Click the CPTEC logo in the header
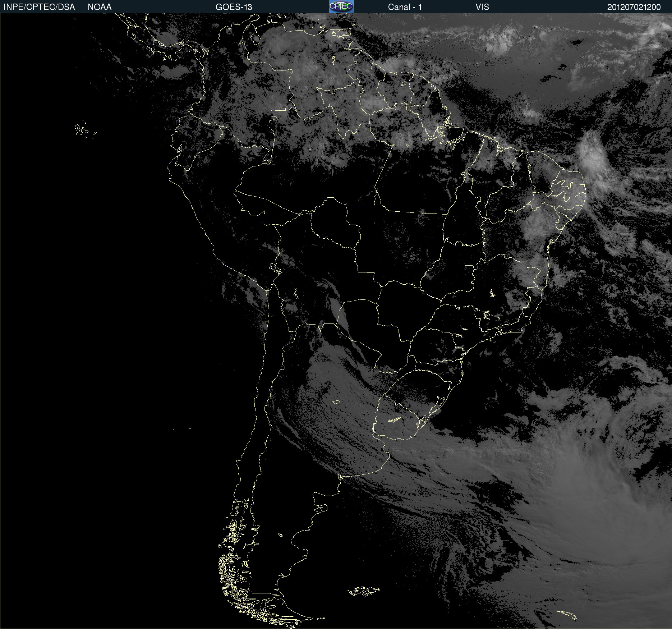The image size is (672, 629). click(341, 6)
